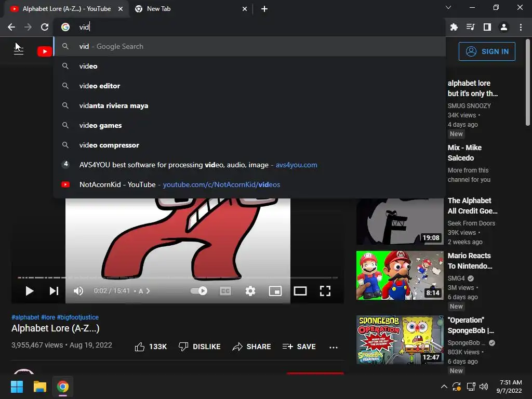Open the Mix - Mike Salcedo title
The height and width of the screenshot is (399, 532).
click(464, 153)
